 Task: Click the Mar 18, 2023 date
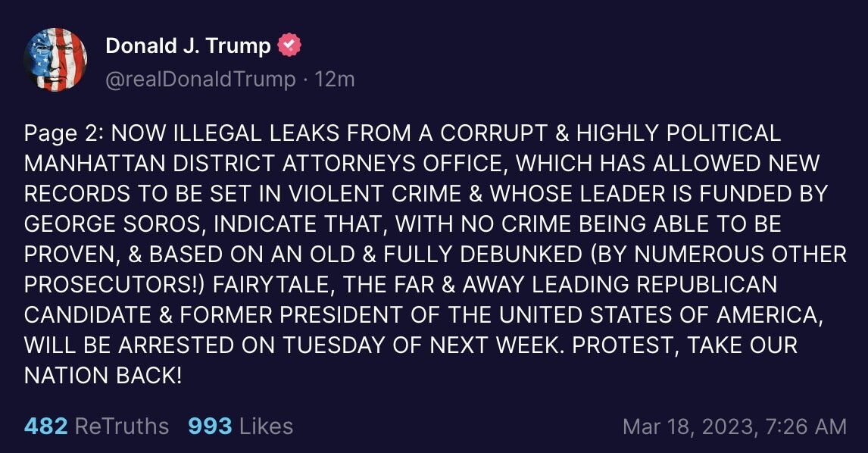click(x=686, y=426)
